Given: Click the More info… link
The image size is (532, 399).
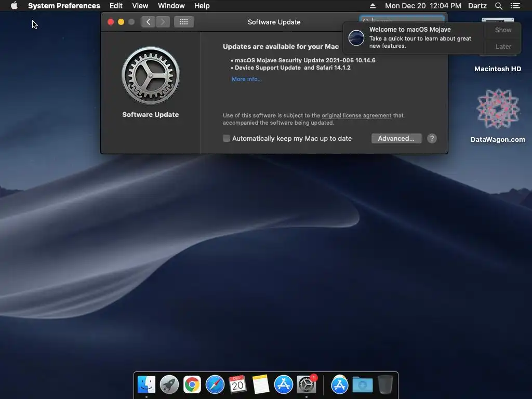Looking at the screenshot, I should tap(247, 79).
